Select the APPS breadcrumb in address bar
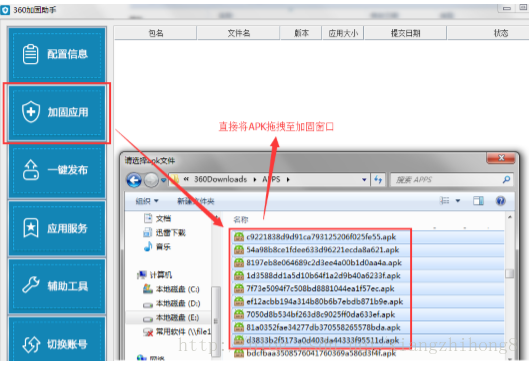This screenshot has width=529, height=365. [x=271, y=179]
